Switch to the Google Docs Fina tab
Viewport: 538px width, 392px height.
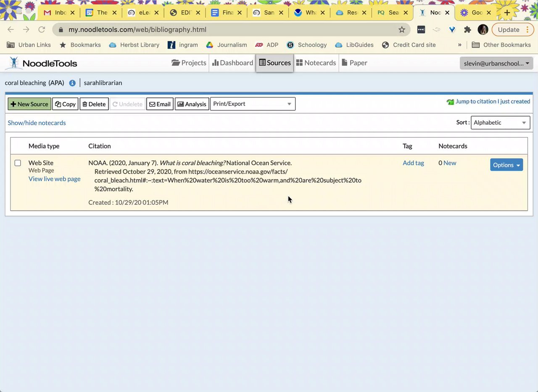point(227,13)
